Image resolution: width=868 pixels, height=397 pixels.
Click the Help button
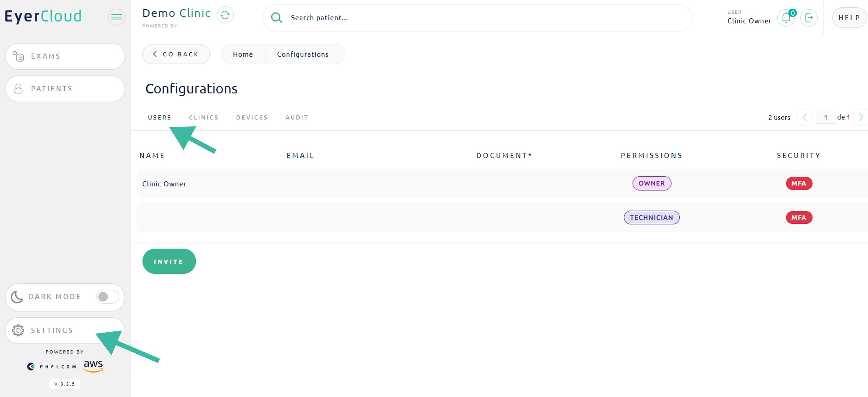[849, 18]
